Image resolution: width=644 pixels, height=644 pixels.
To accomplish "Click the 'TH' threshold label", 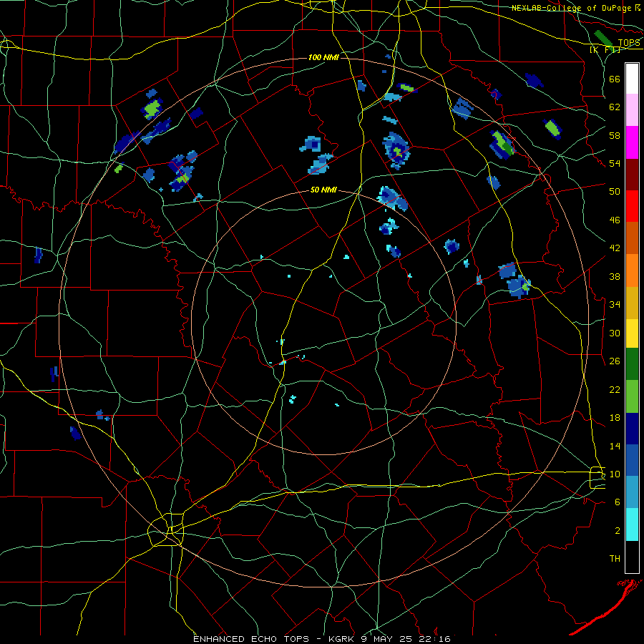I will coord(615,559).
